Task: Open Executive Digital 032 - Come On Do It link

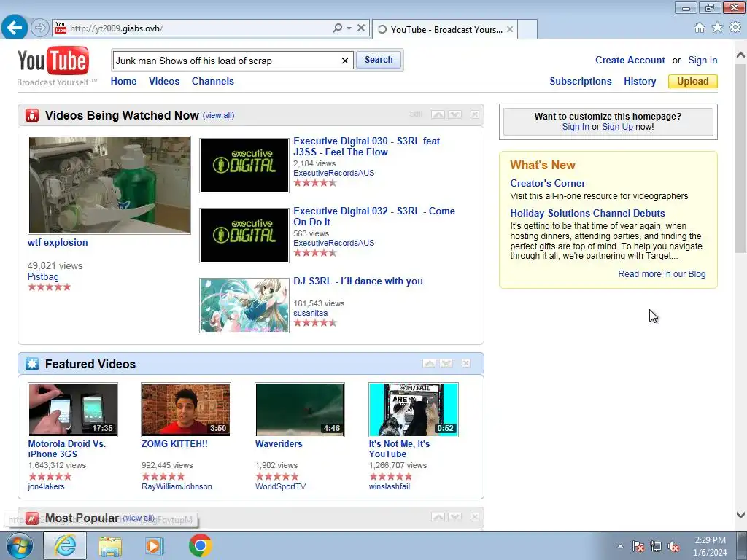Action: pyautogui.click(x=374, y=216)
